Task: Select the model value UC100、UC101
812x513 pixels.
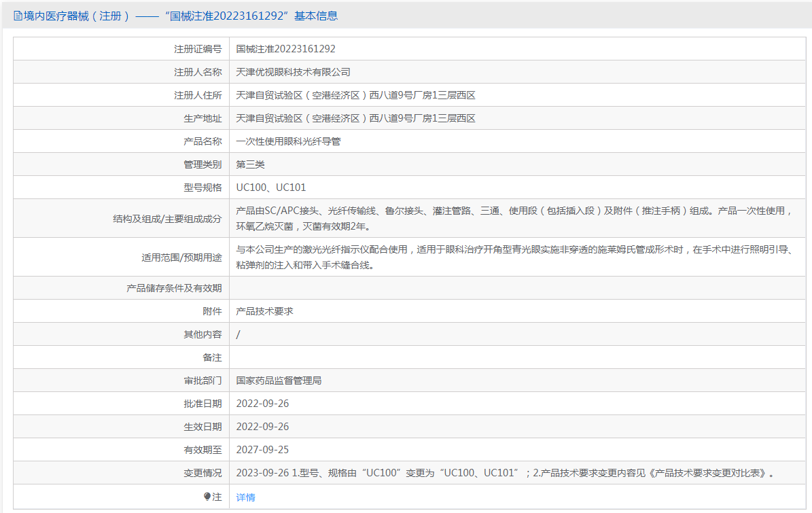Action: pyautogui.click(x=271, y=188)
